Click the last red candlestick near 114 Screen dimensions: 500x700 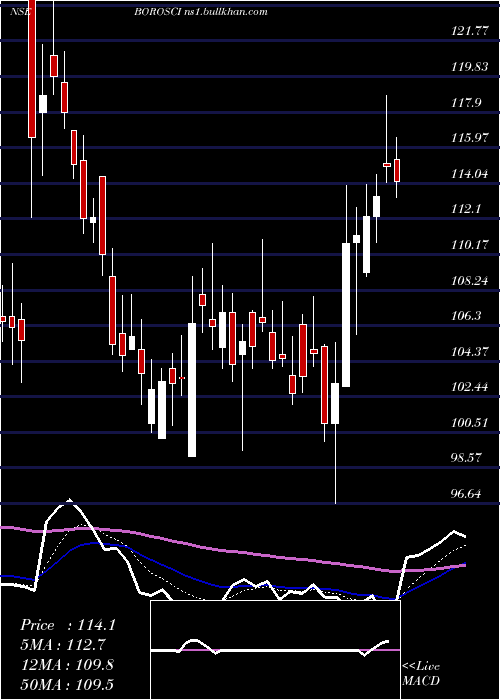[x=396, y=170]
